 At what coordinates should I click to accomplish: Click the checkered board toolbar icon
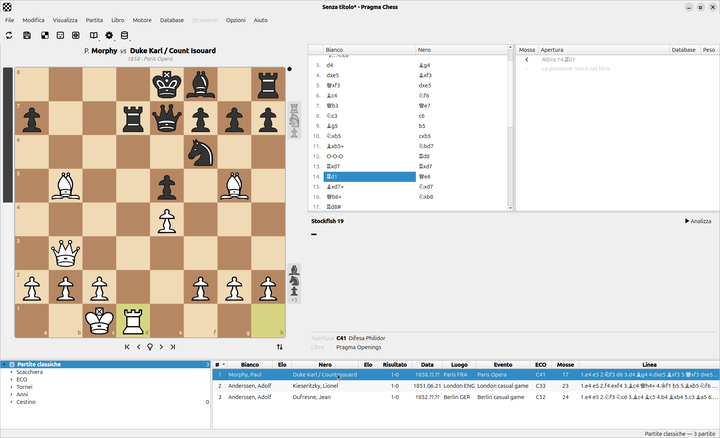[45, 35]
